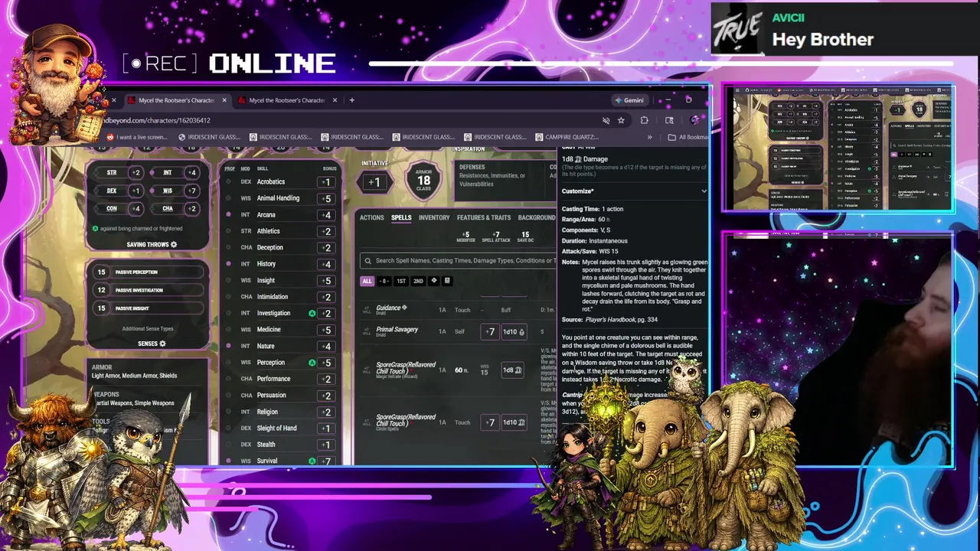Show all spells with the ALL filter
This screenshot has width=980, height=551.
(367, 281)
